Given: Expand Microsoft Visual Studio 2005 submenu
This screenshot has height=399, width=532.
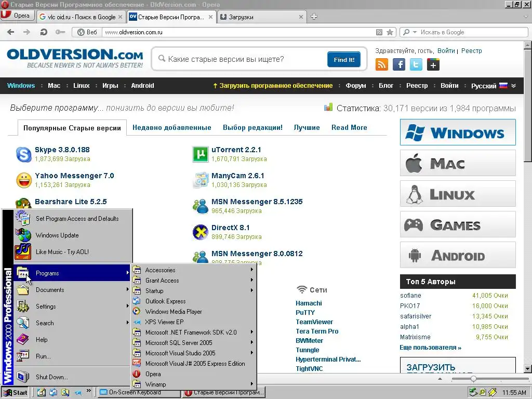Looking at the screenshot, I should tap(194, 353).
